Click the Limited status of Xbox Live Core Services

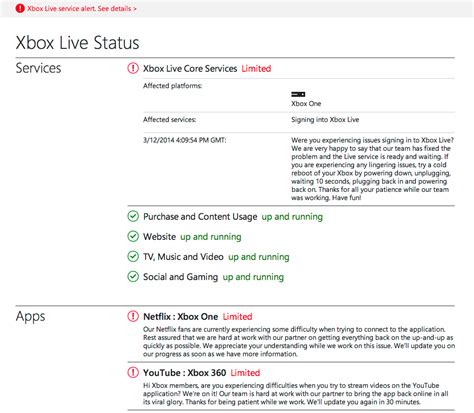(x=256, y=69)
